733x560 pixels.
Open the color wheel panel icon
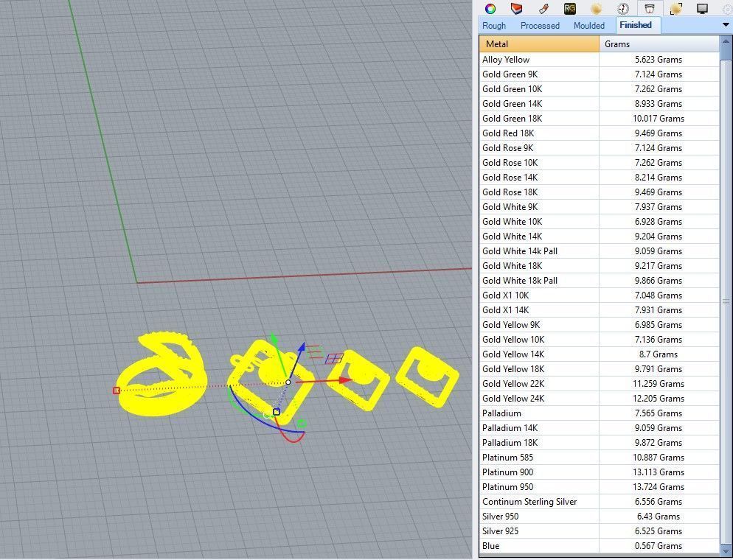(490, 8)
